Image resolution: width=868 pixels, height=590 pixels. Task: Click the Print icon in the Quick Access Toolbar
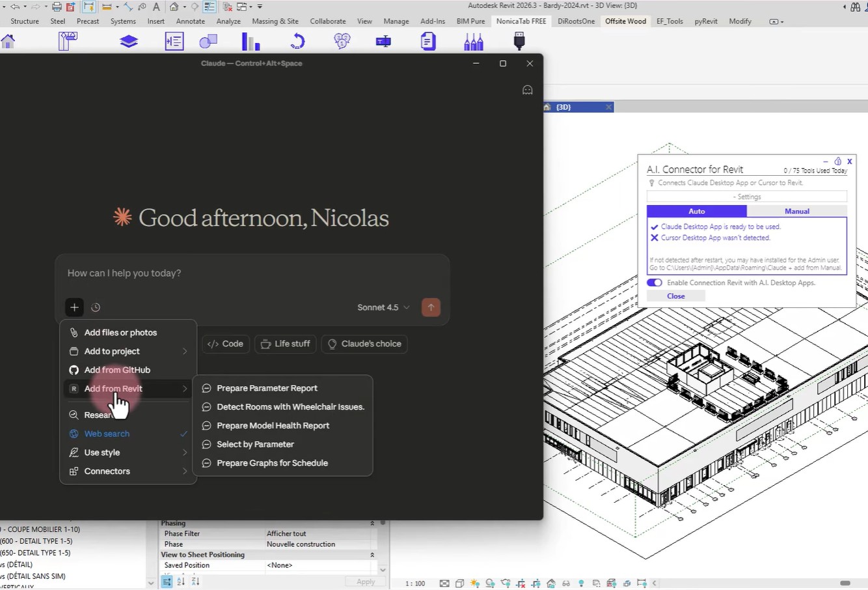point(56,7)
